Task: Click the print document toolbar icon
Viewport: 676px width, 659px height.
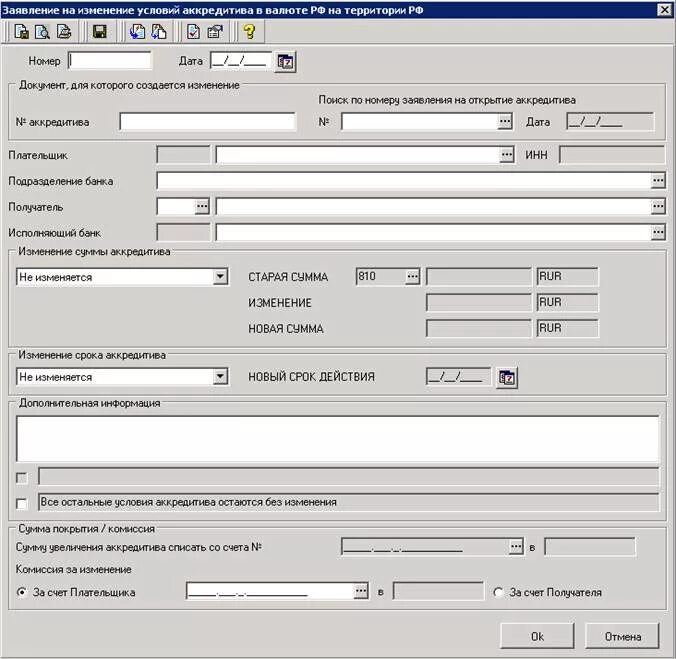Action: tap(64, 32)
